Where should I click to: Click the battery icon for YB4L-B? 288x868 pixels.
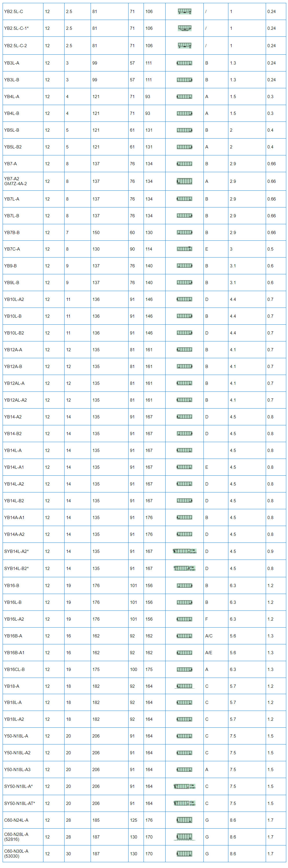[184, 113]
